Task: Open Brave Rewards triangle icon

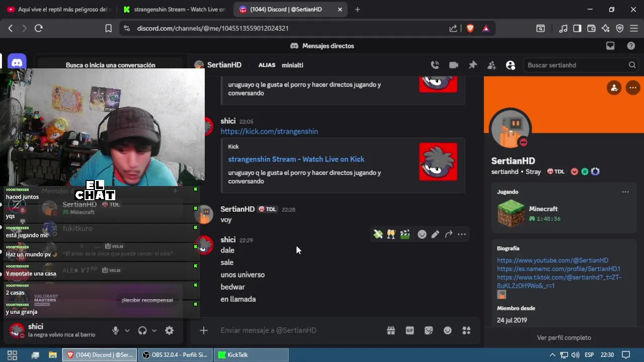Action: pos(486,28)
